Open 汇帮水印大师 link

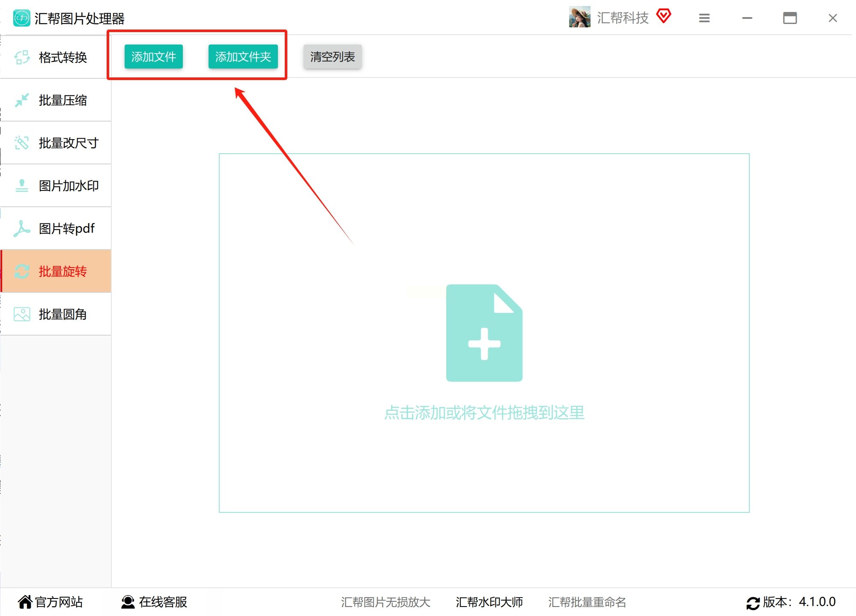point(489,602)
